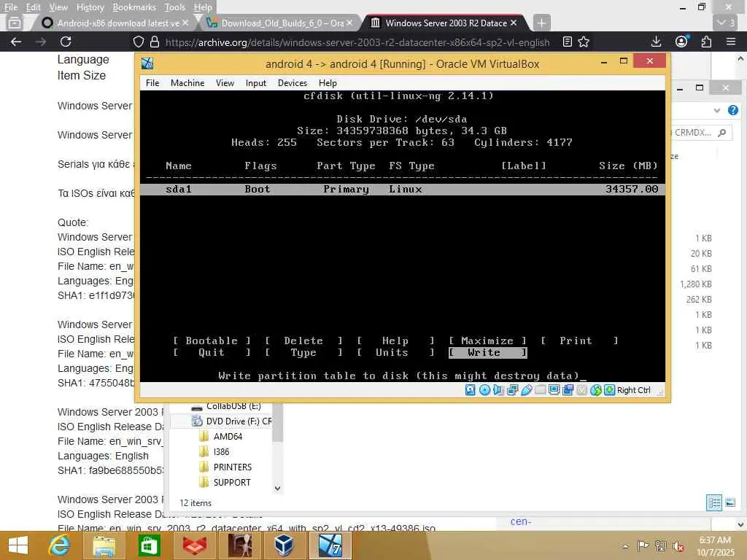Go back with browser back arrow
Image resolution: width=747 pixels, height=560 pixels.
[16, 42]
